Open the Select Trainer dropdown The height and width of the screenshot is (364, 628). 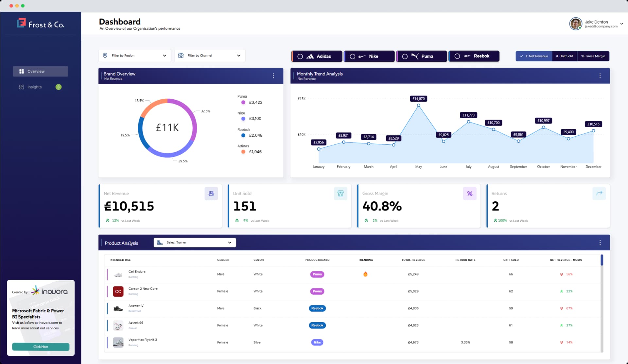194,242
